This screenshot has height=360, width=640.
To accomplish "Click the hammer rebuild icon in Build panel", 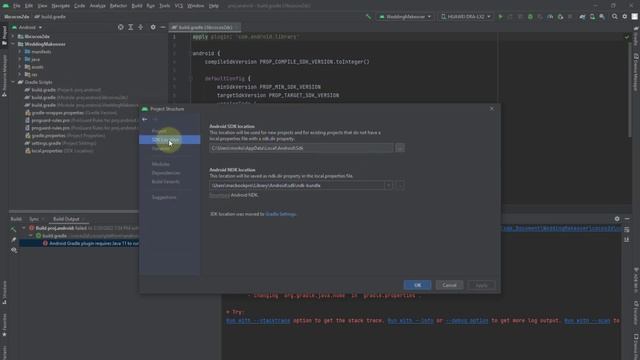I will [x=14, y=230].
